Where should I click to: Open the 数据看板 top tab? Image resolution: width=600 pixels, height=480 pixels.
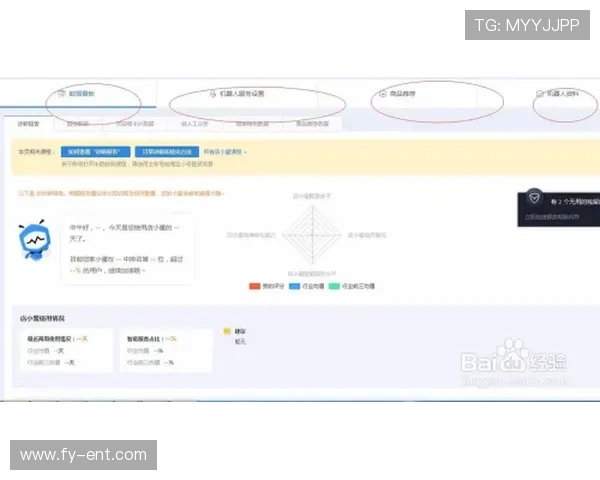tap(78, 94)
